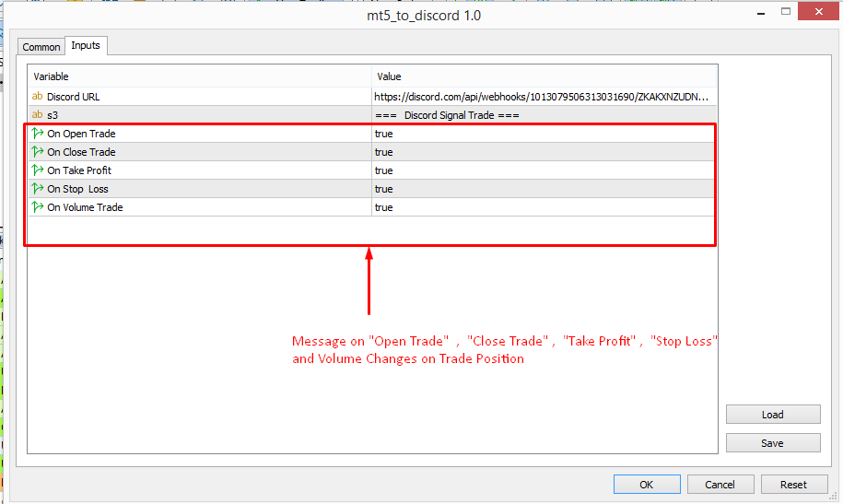Click the On Stop Loss boolean icon
Image resolution: width=843 pixels, height=504 pixels.
pyautogui.click(x=37, y=188)
